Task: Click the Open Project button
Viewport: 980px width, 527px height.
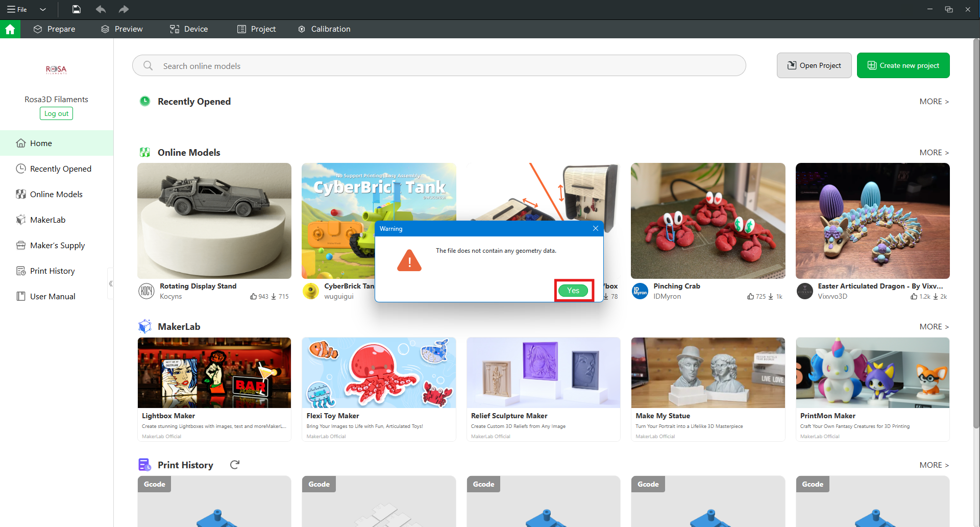Action: pyautogui.click(x=814, y=65)
